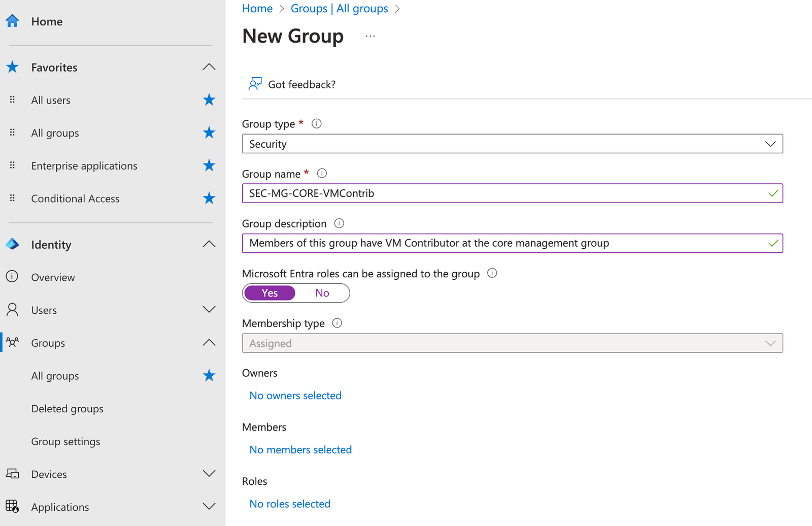Viewport: 812px width, 526px height.
Task: Open All users from Favorites
Action: coord(51,100)
